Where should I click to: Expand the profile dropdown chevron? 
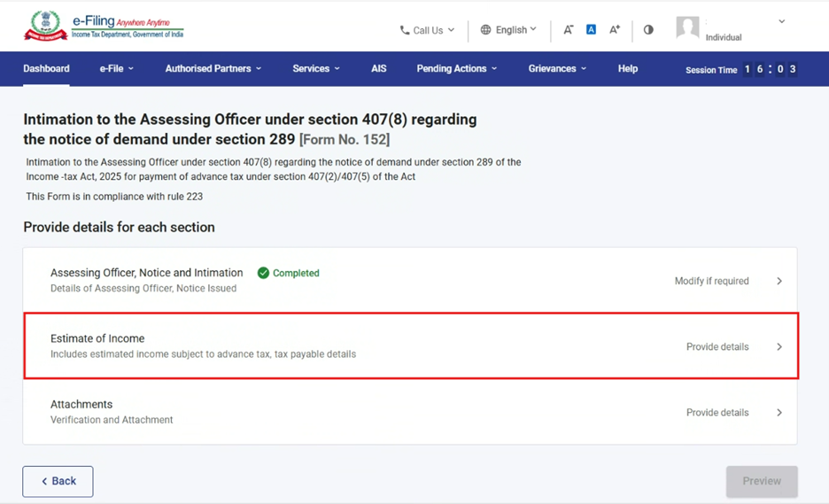point(781,21)
